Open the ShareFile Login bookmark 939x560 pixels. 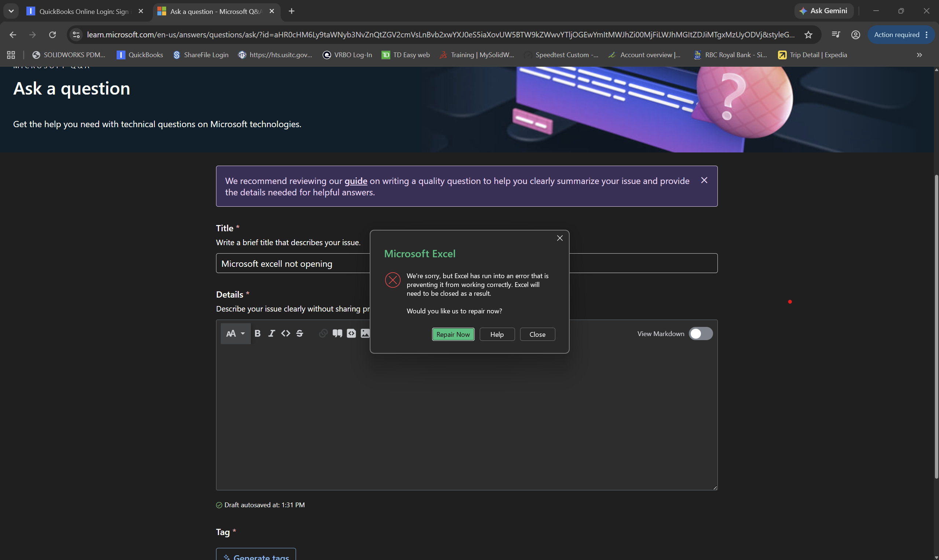(201, 55)
